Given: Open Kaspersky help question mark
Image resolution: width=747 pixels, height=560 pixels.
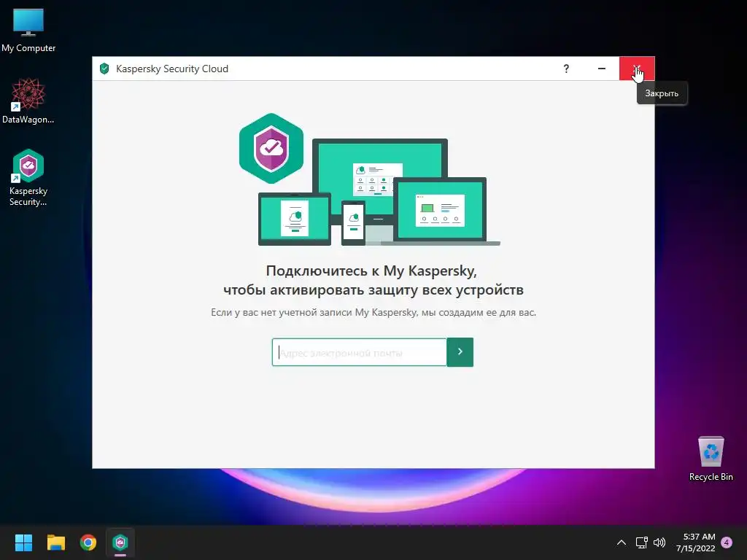Looking at the screenshot, I should (x=566, y=69).
